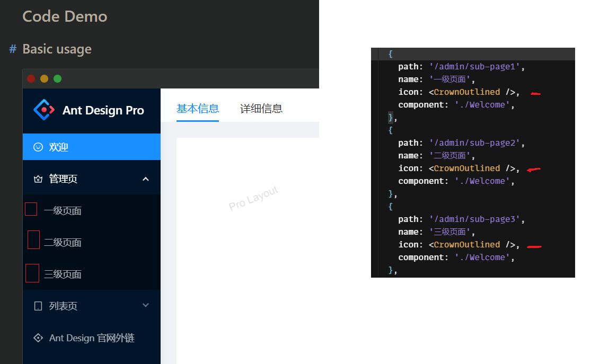The height and width of the screenshot is (364, 591).
Task: Click the yellow traffic light button
Action: [45, 78]
